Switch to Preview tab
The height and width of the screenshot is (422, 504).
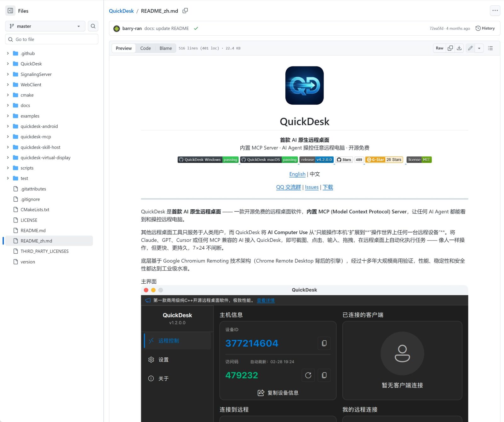point(124,48)
